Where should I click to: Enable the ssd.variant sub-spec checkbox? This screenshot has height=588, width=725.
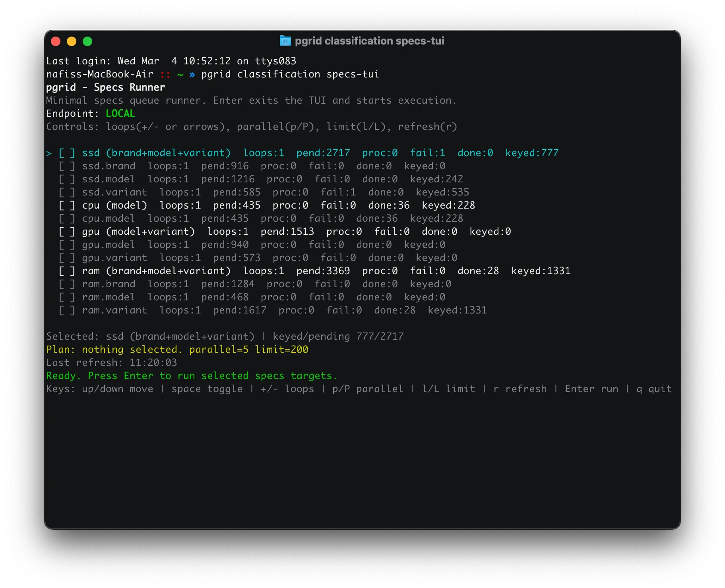pyautogui.click(x=67, y=192)
